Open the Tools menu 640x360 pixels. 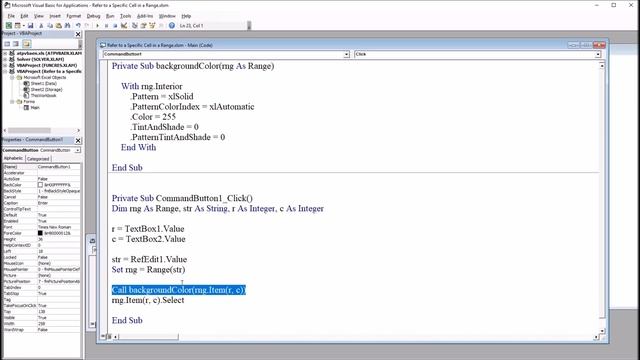tap(125, 16)
